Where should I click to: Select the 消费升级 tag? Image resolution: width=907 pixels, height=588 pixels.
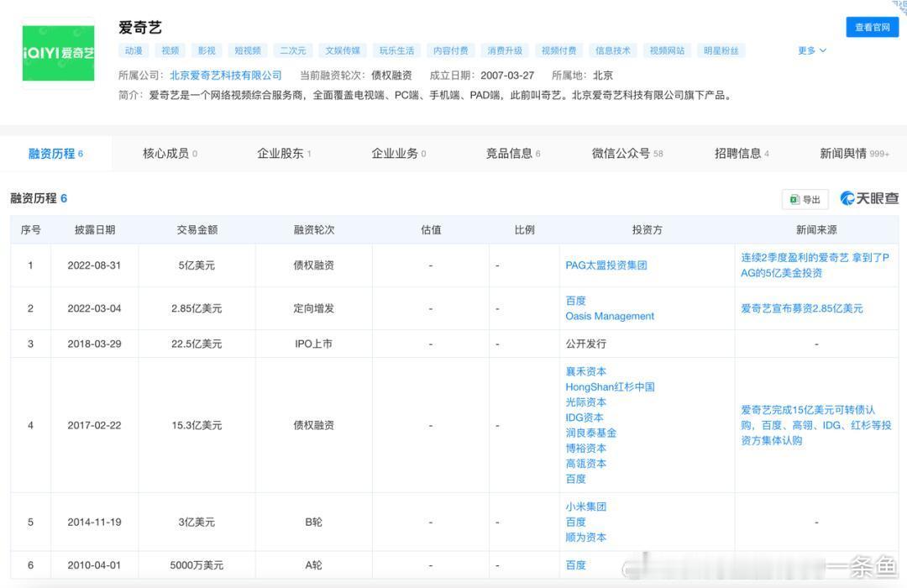[x=505, y=51]
